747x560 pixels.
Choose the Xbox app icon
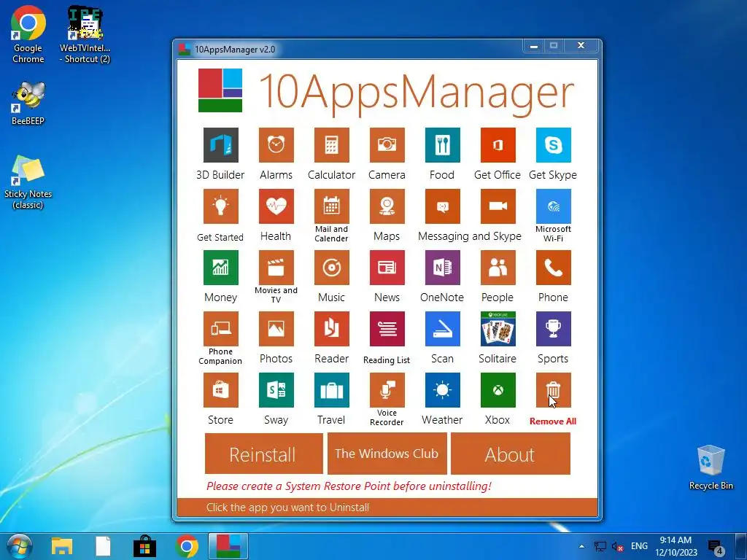click(498, 391)
